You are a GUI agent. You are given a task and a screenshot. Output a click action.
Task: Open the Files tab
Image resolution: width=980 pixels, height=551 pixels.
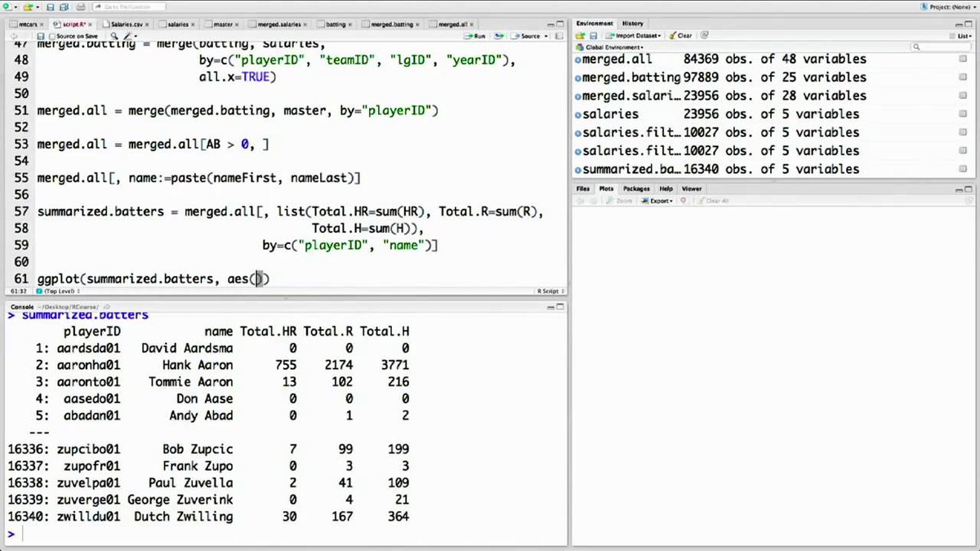(583, 189)
